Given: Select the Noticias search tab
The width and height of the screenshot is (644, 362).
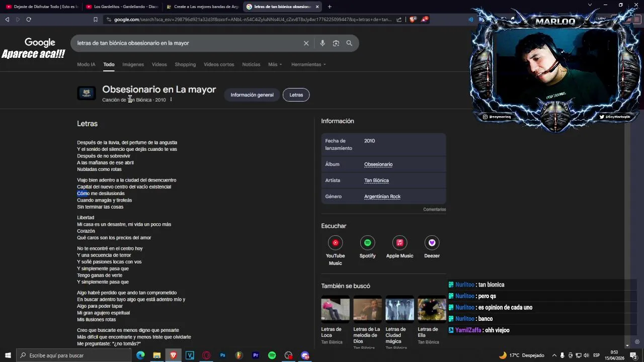Looking at the screenshot, I should (x=251, y=64).
